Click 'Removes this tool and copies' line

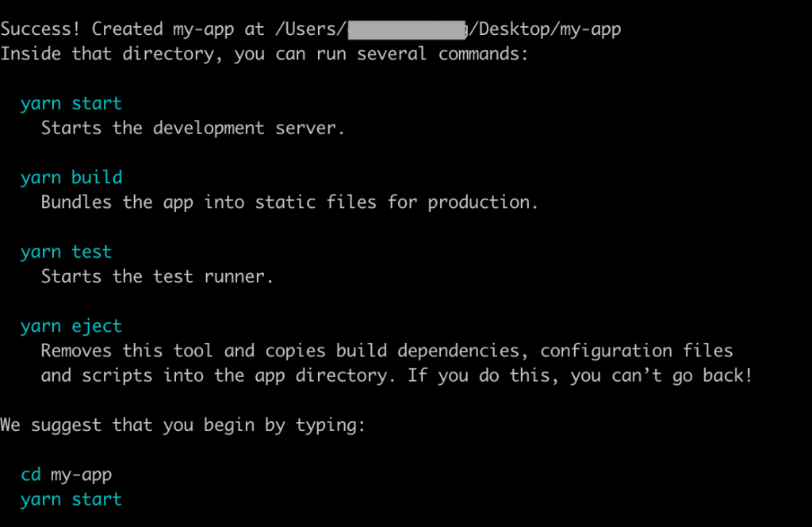pyautogui.click(x=387, y=351)
